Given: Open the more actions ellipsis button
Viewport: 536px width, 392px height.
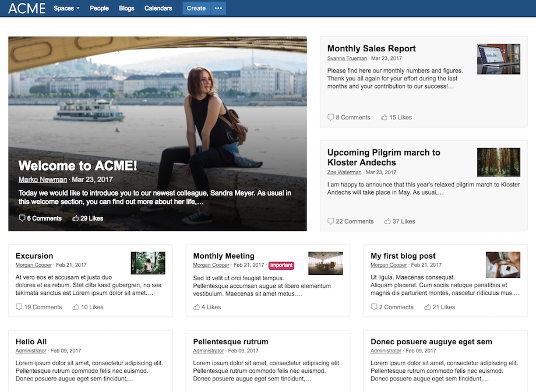Looking at the screenshot, I should 218,8.
